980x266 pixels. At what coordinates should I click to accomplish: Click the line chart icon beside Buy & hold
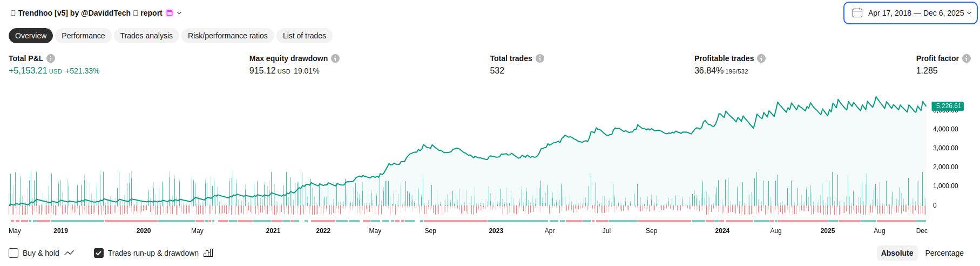pyautogui.click(x=69, y=253)
